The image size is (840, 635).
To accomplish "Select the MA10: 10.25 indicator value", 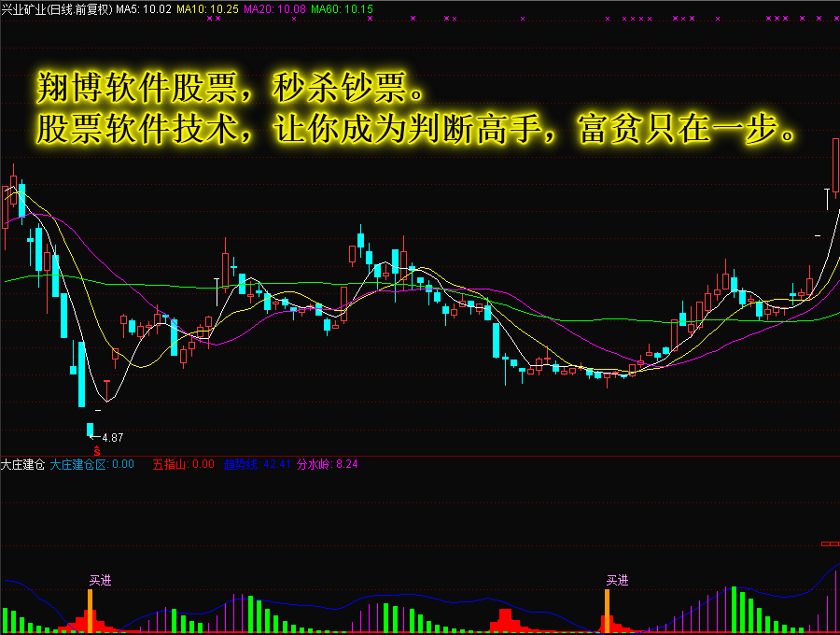I will coord(207,9).
